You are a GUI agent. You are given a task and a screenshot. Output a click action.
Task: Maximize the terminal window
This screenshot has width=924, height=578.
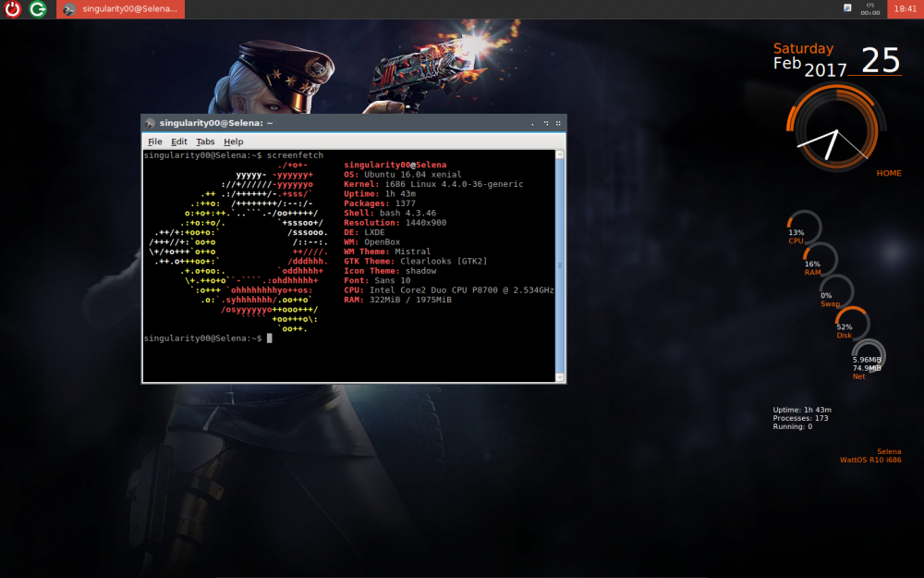[546, 123]
